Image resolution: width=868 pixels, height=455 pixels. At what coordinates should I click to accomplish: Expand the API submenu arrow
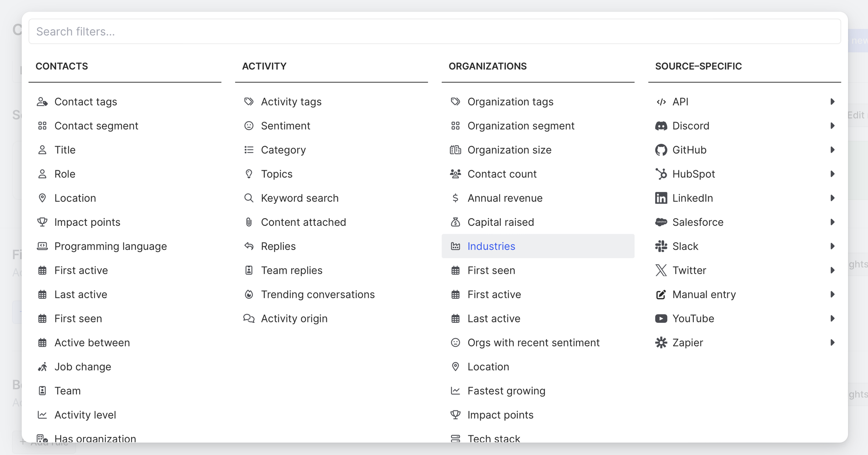[832, 102]
